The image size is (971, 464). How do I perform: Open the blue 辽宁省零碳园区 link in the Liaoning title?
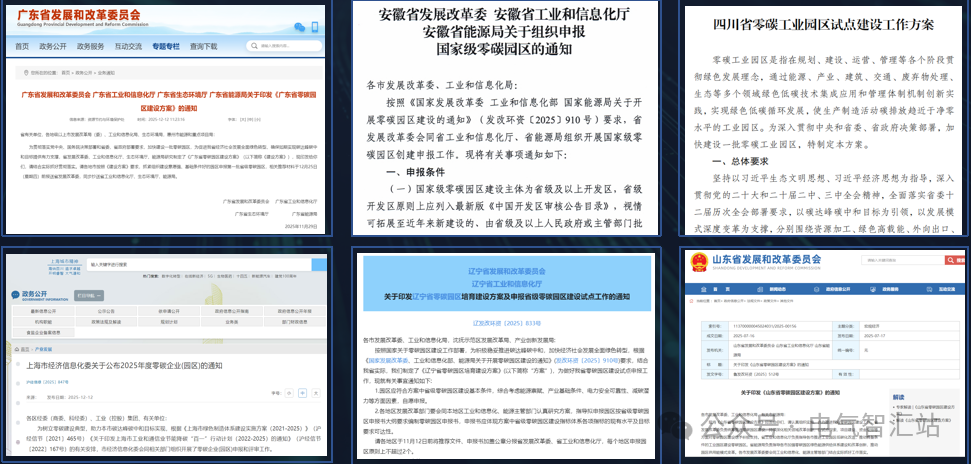tap(437, 297)
